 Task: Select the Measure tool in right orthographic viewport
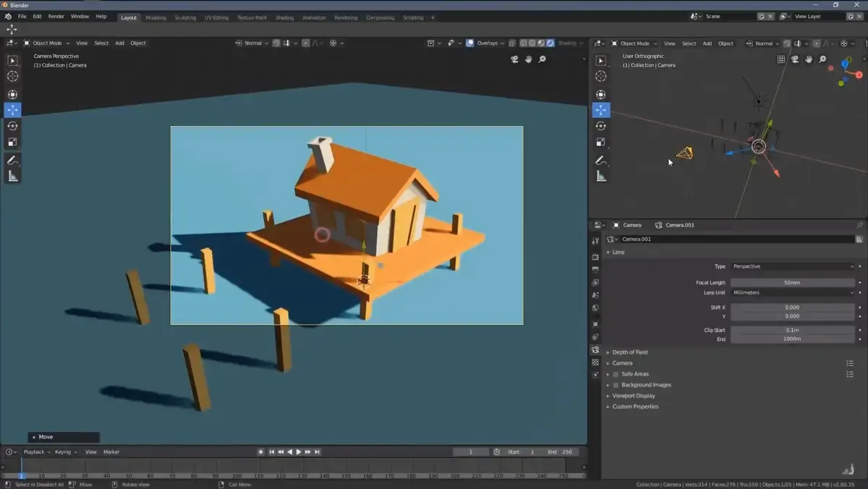[x=601, y=176]
